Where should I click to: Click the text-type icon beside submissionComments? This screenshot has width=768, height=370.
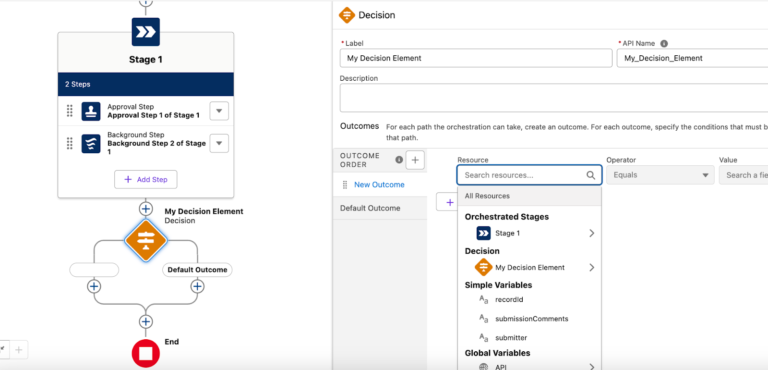[483, 319]
